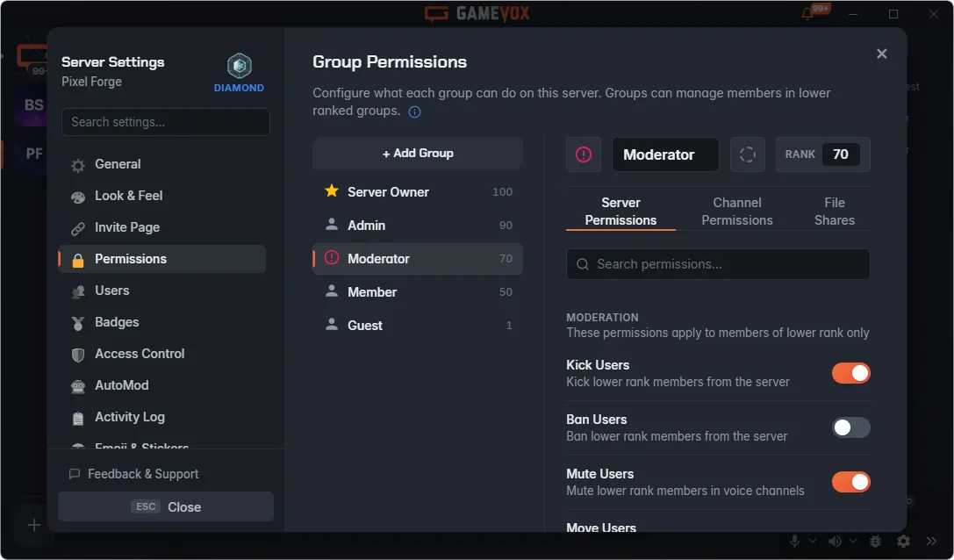Image resolution: width=954 pixels, height=560 pixels.
Task: Click the Search permissions input field
Action: point(718,264)
